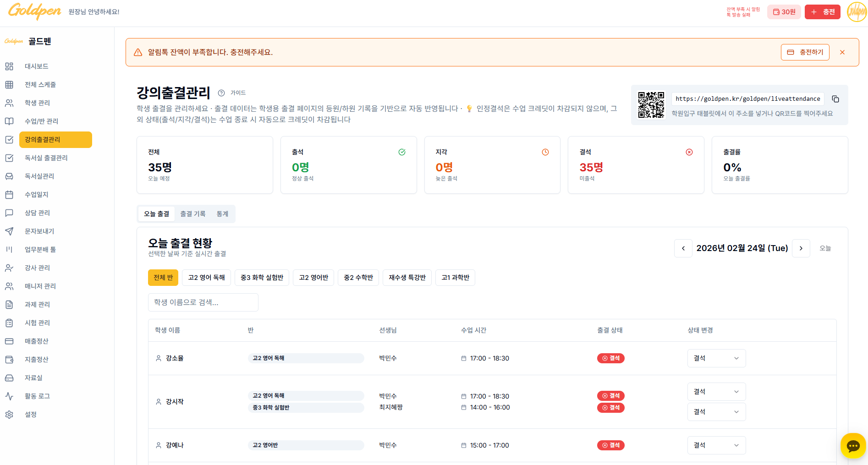The width and height of the screenshot is (868, 465).
Task: Open the chat support bubble icon
Action: (x=853, y=446)
